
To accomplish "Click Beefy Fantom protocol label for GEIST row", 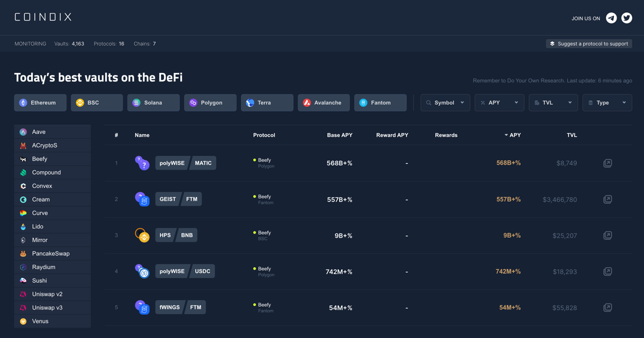I will (x=262, y=200).
